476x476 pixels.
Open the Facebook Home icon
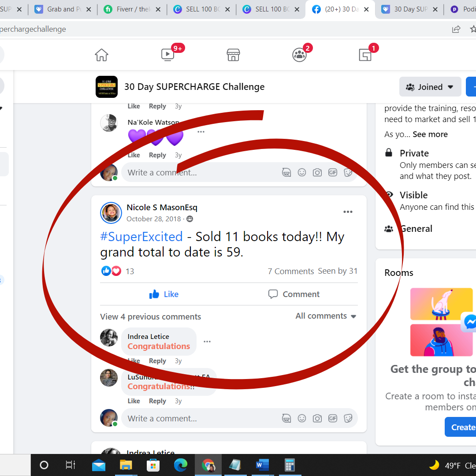point(101,55)
